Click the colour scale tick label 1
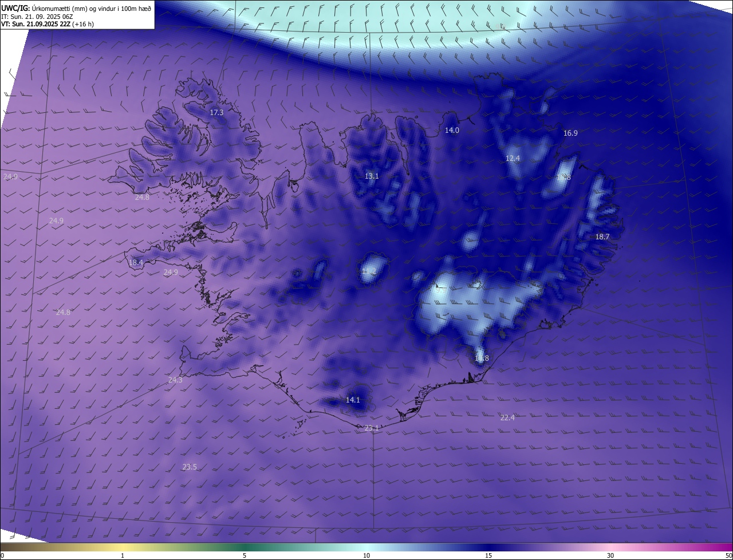 tap(123, 556)
